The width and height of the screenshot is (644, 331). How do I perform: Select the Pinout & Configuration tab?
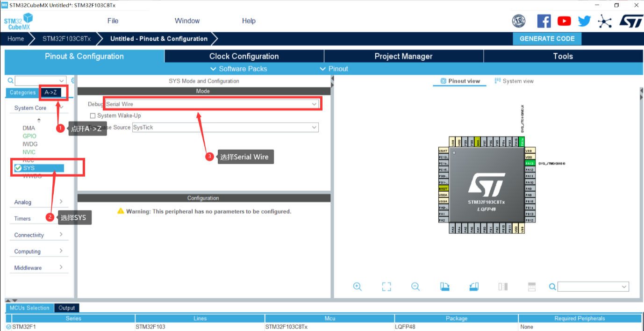tap(84, 56)
